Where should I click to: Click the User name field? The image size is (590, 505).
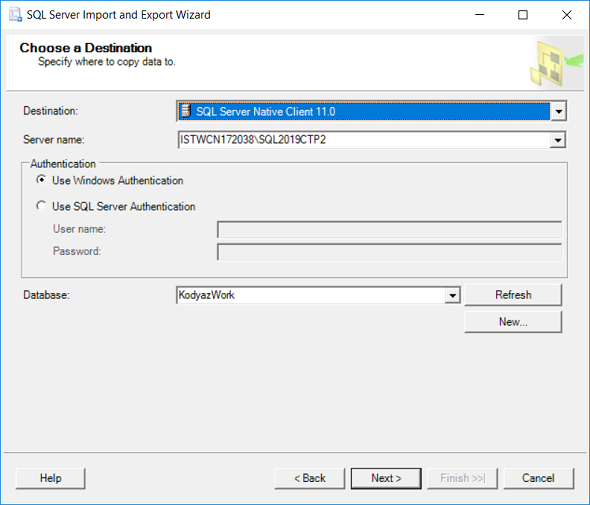[389, 229]
